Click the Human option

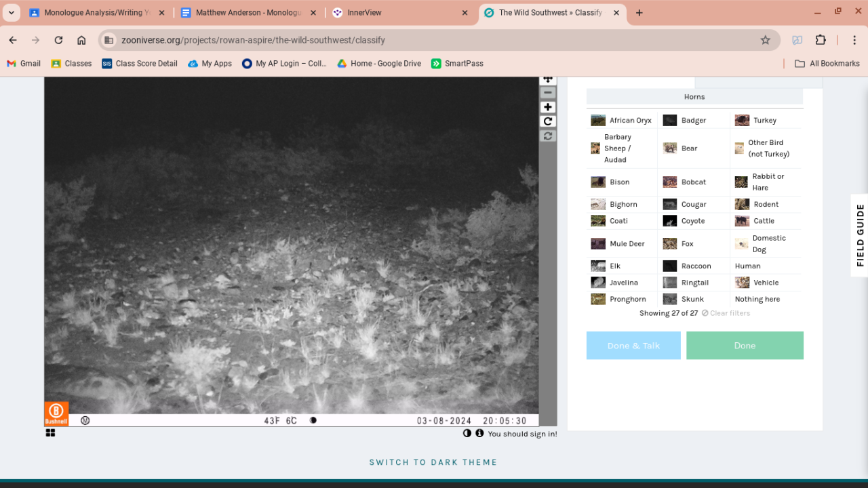[x=766, y=266]
